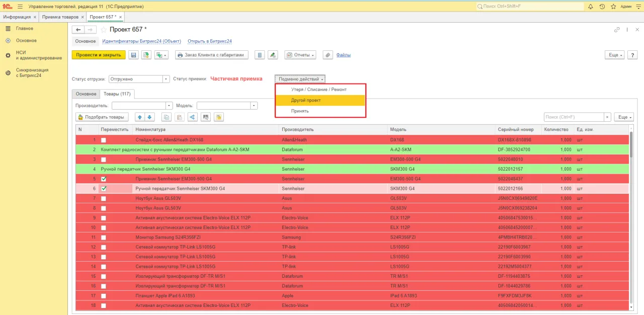This screenshot has height=315, width=644.
Task: Click the get link chain icon
Action: [617, 30]
